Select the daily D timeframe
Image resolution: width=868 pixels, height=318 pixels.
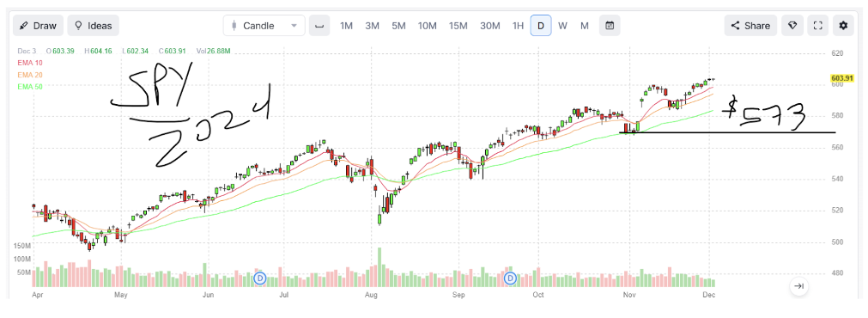point(541,26)
